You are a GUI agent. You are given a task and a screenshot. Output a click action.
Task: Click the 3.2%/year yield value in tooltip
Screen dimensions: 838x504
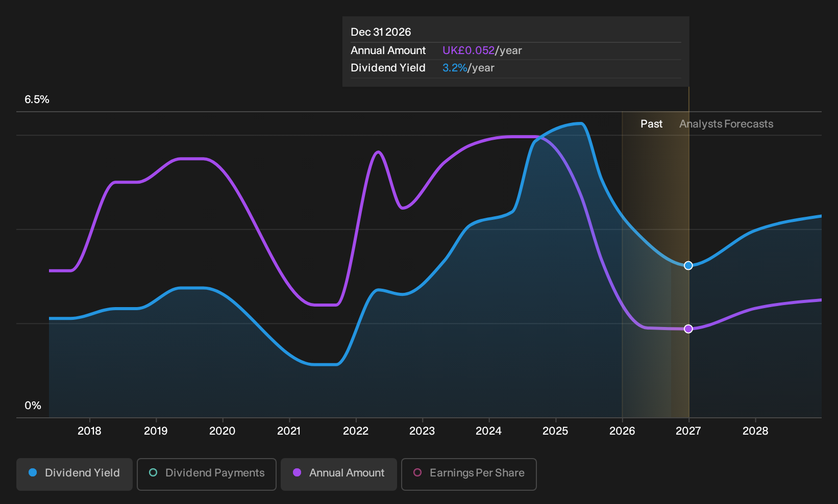pyautogui.click(x=469, y=68)
